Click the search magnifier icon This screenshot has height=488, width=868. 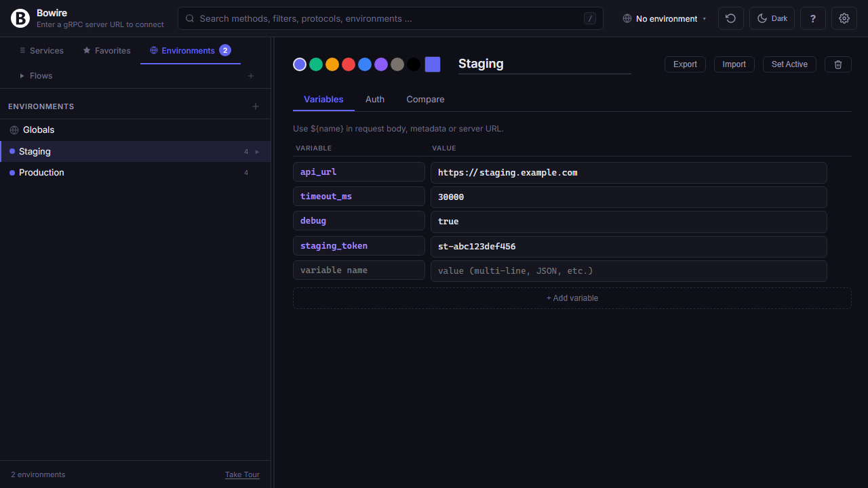pos(190,19)
